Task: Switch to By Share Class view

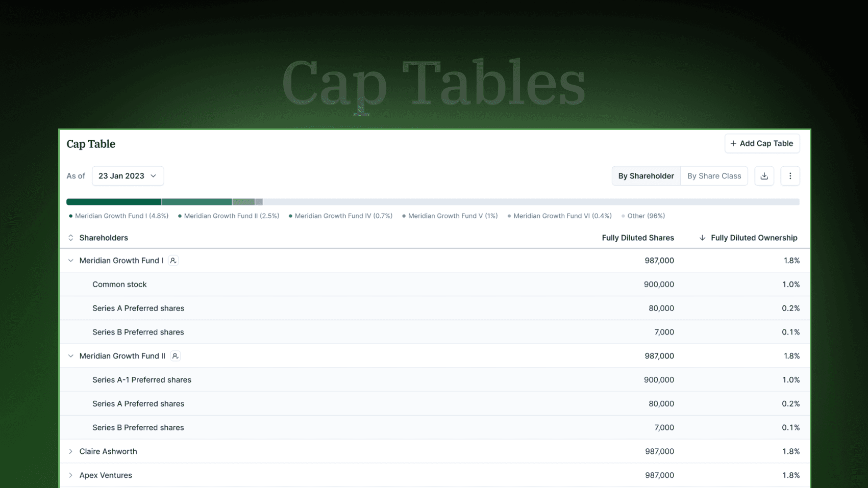Action: [x=714, y=176]
